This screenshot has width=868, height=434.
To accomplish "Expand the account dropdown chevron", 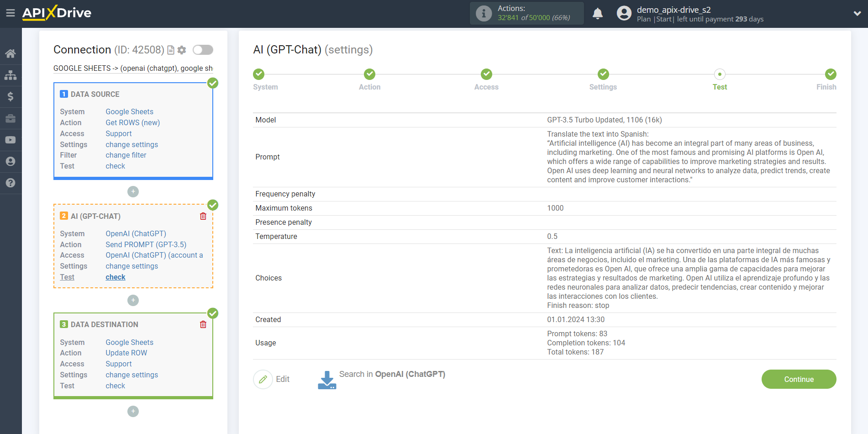I will 857,13.
